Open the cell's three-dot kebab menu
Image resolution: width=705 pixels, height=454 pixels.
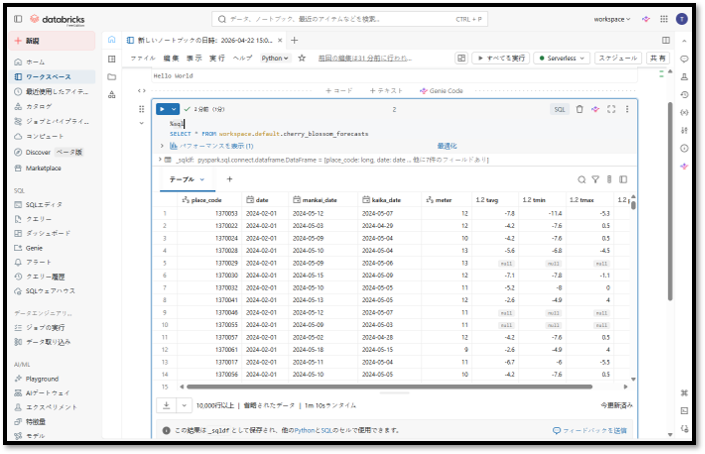click(627, 109)
